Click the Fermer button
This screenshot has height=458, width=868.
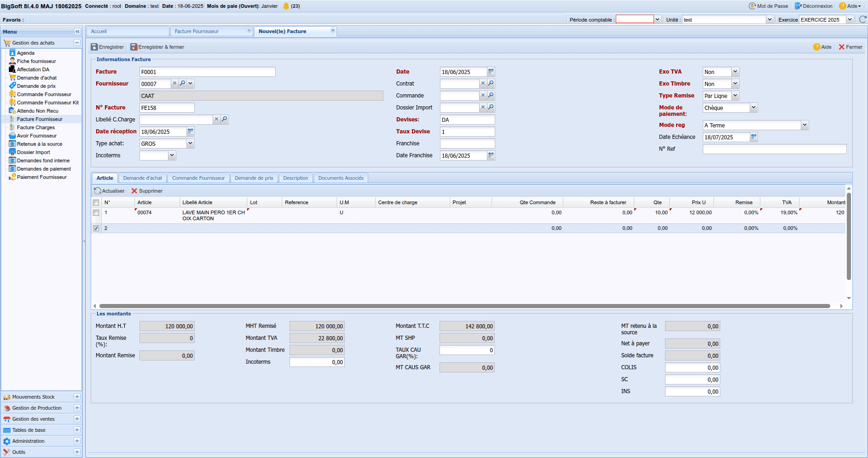click(x=851, y=47)
